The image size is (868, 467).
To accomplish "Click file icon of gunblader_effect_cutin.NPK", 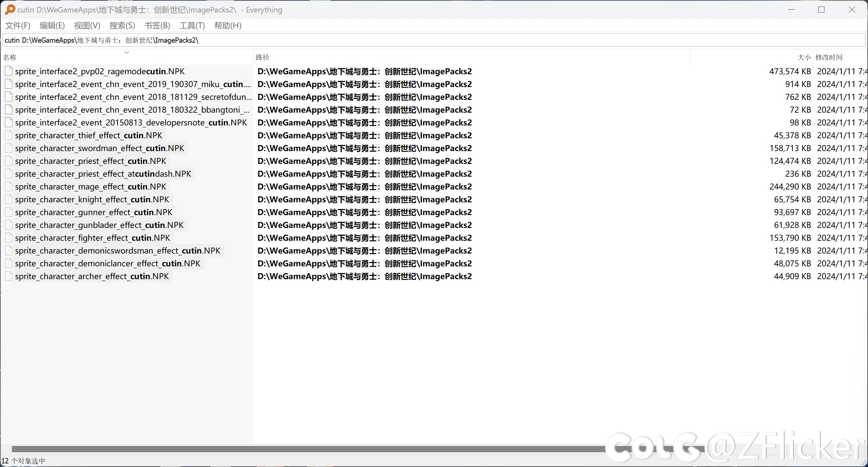I will point(9,225).
